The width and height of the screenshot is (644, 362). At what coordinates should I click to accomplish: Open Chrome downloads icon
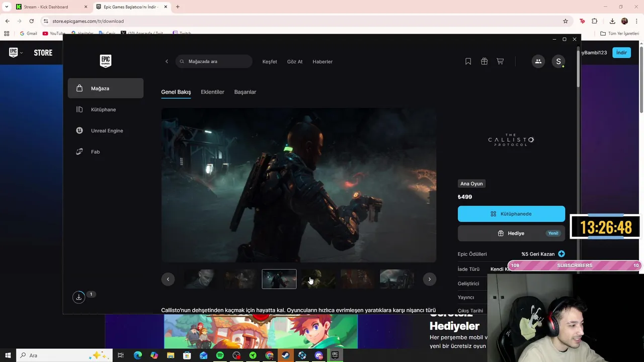click(612, 21)
